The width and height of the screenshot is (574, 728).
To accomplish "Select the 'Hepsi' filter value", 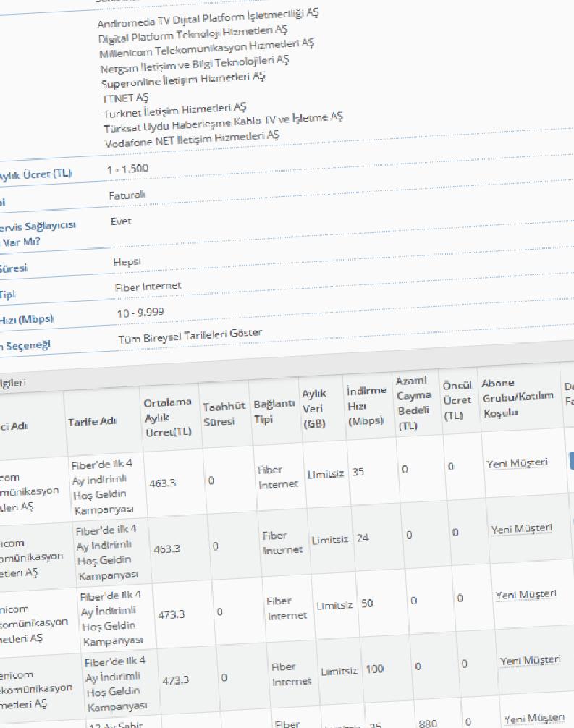I will click(x=127, y=262).
